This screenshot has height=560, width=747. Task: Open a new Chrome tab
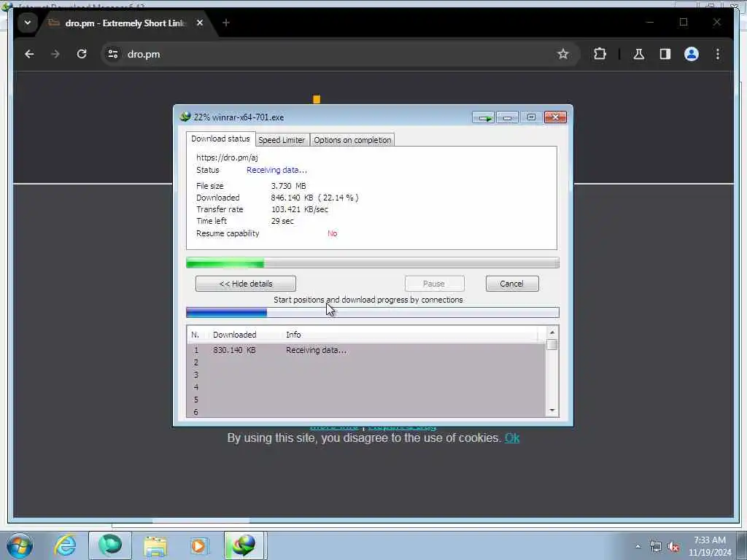(226, 23)
